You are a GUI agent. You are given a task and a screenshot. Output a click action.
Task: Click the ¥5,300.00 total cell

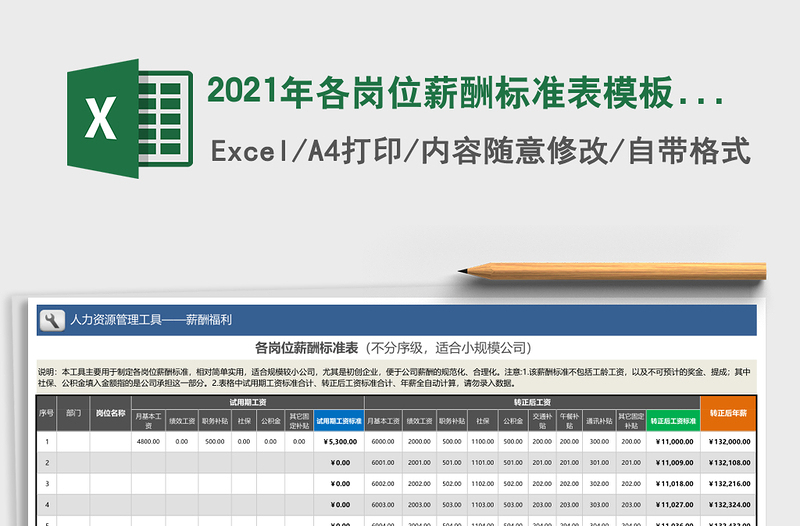point(339,442)
